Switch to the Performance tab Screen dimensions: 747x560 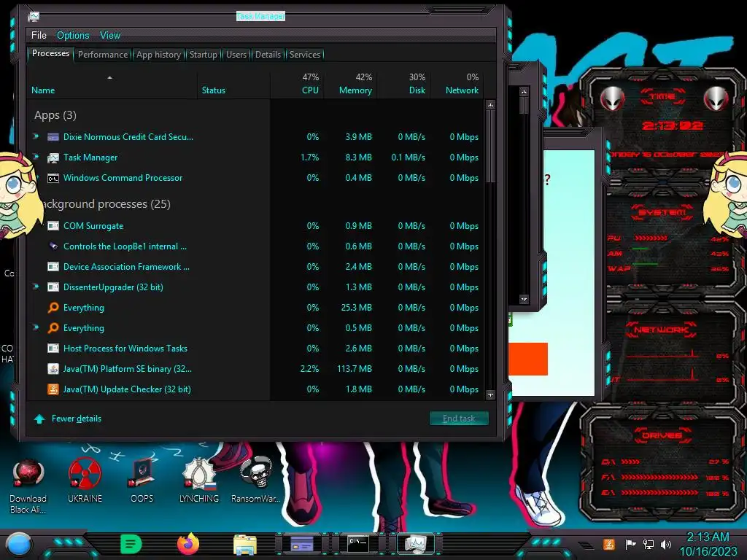pos(103,55)
